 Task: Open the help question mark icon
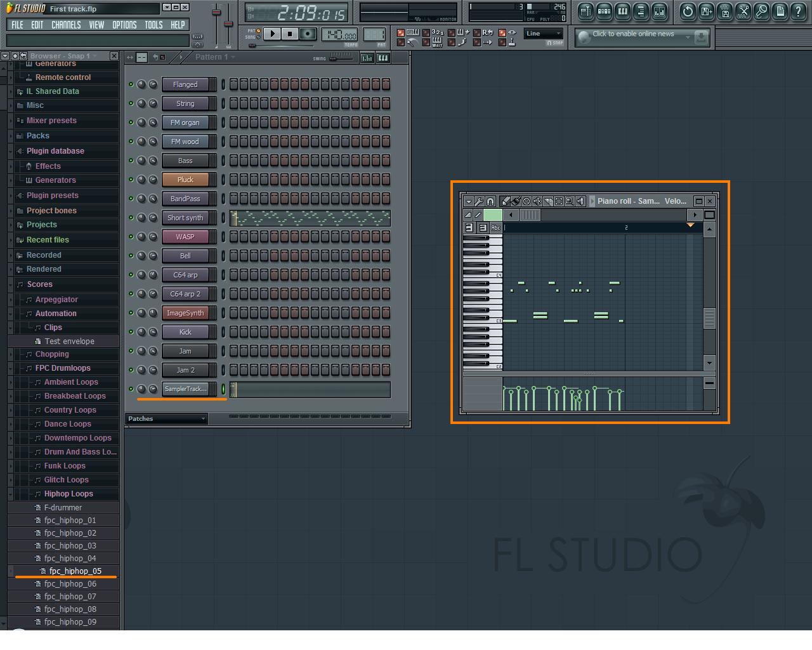click(x=799, y=11)
